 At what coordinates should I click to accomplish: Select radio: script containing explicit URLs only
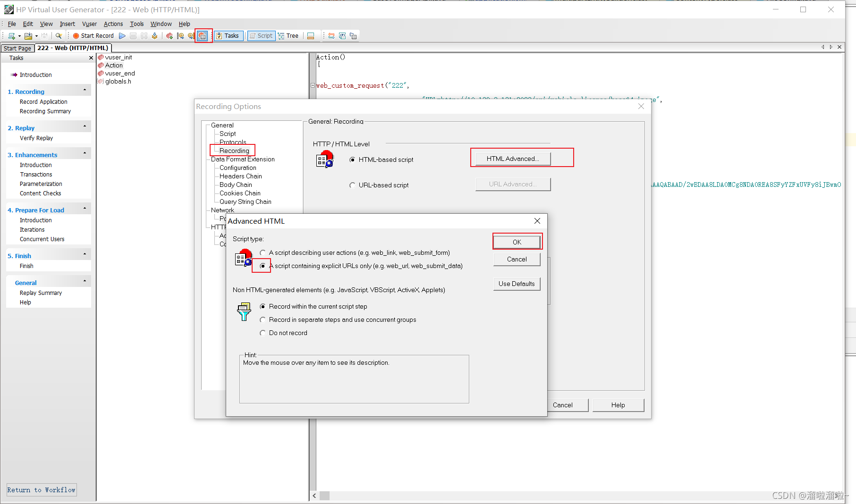(x=263, y=266)
